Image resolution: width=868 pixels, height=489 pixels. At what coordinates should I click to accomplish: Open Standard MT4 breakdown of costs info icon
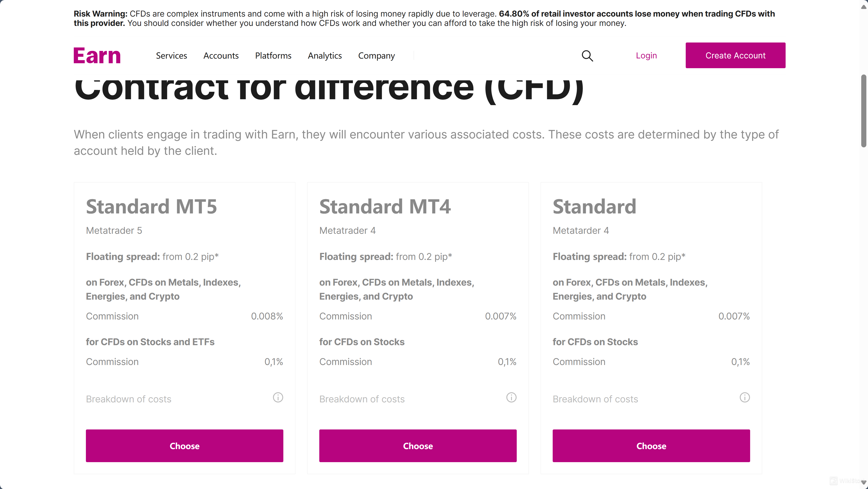(511, 398)
